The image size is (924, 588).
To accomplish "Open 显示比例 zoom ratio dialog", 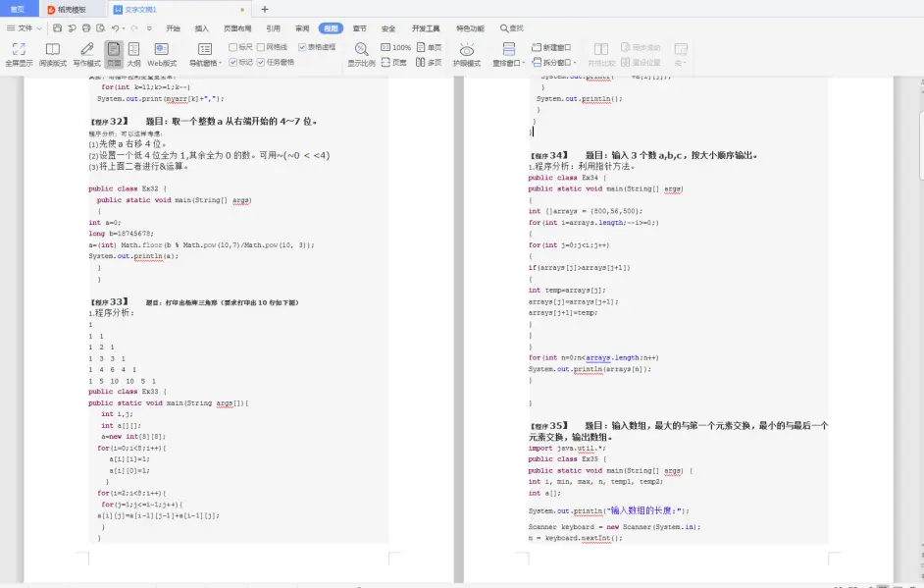I will pos(361,54).
